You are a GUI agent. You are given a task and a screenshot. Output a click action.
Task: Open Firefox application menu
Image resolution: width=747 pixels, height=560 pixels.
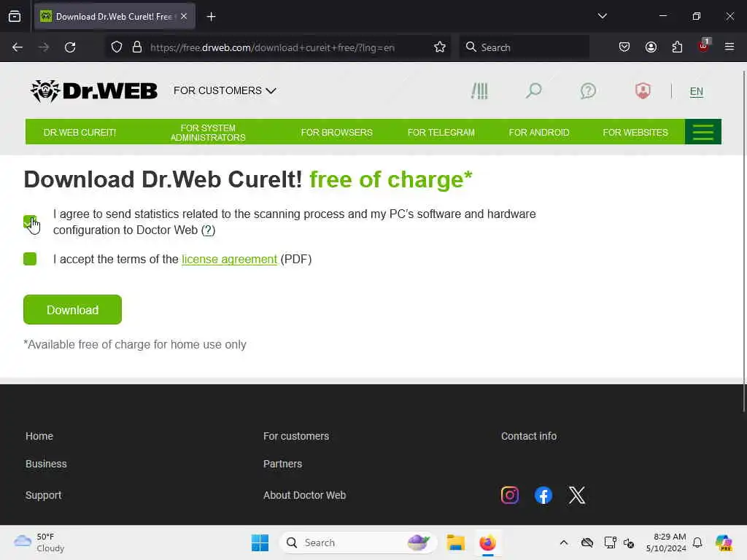[x=729, y=47]
